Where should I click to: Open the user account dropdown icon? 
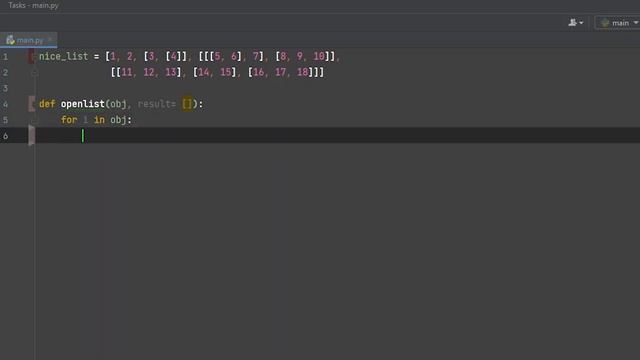pyautogui.click(x=576, y=23)
